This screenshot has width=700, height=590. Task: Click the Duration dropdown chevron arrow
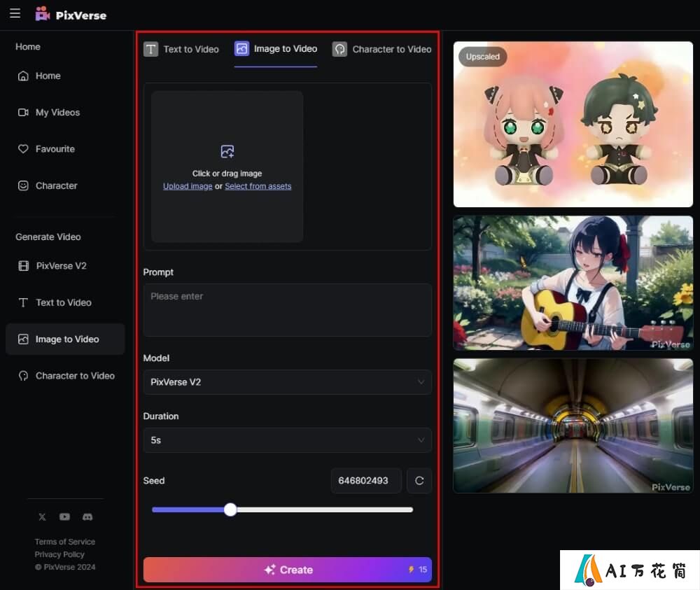[x=421, y=440]
